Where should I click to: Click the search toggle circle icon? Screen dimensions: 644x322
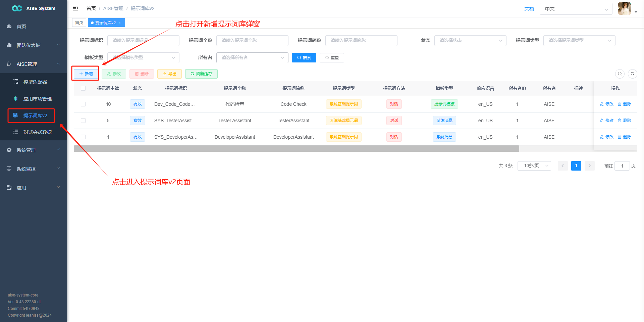click(x=620, y=74)
